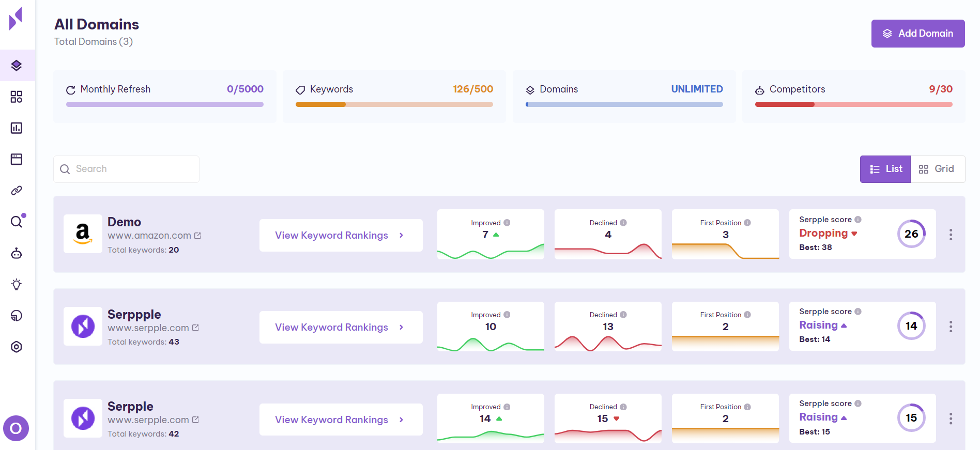Image resolution: width=980 pixels, height=450 pixels.
Task: Click the Declined 15 chart card in the Serpple row
Action: coord(608,418)
